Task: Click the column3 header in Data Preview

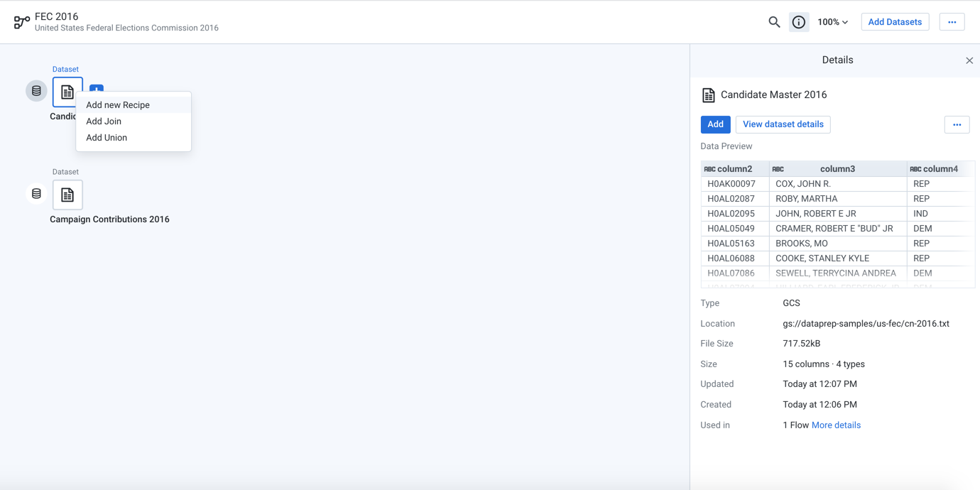Action: (837, 169)
